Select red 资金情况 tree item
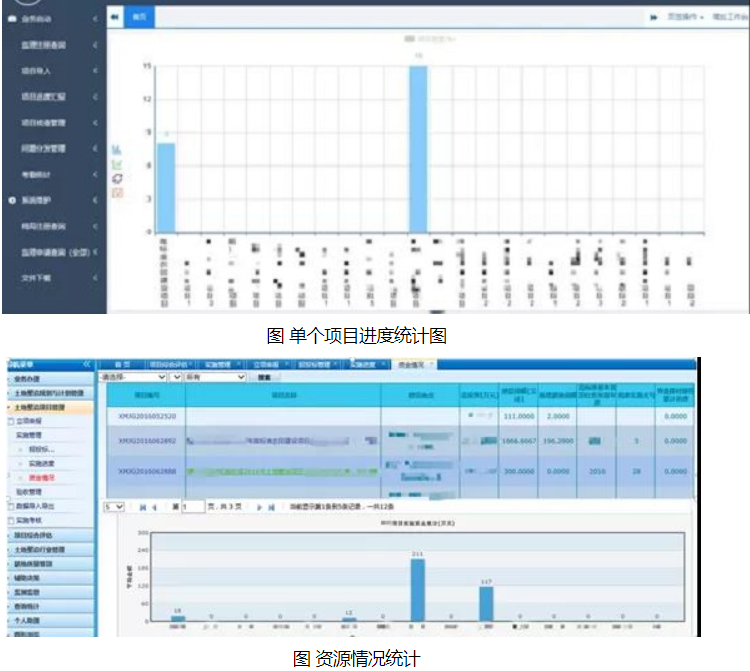The width and height of the screenshot is (750, 671). pyautogui.click(x=42, y=478)
